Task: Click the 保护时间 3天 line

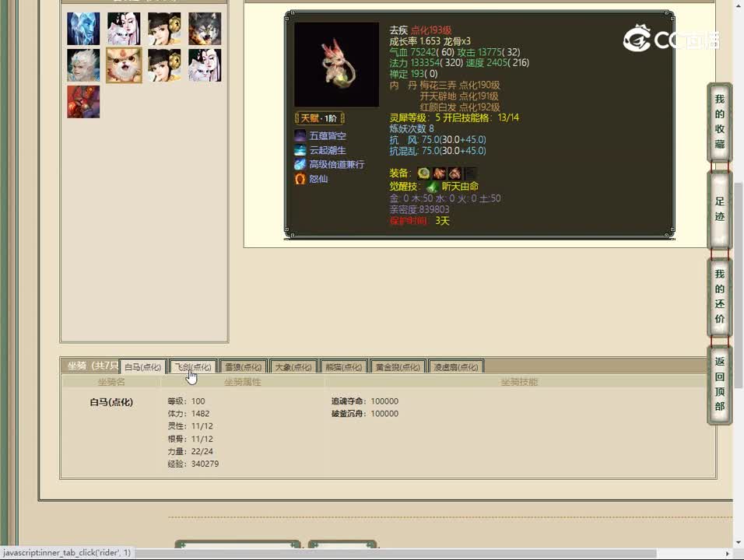Action: click(419, 220)
